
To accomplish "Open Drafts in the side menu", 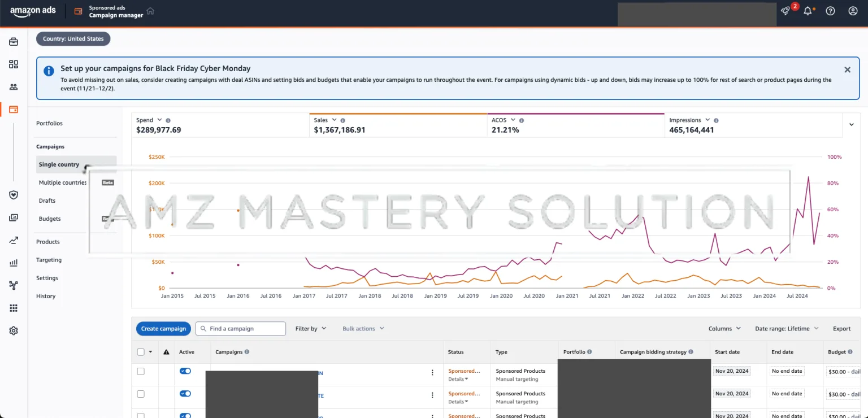I will click(47, 201).
